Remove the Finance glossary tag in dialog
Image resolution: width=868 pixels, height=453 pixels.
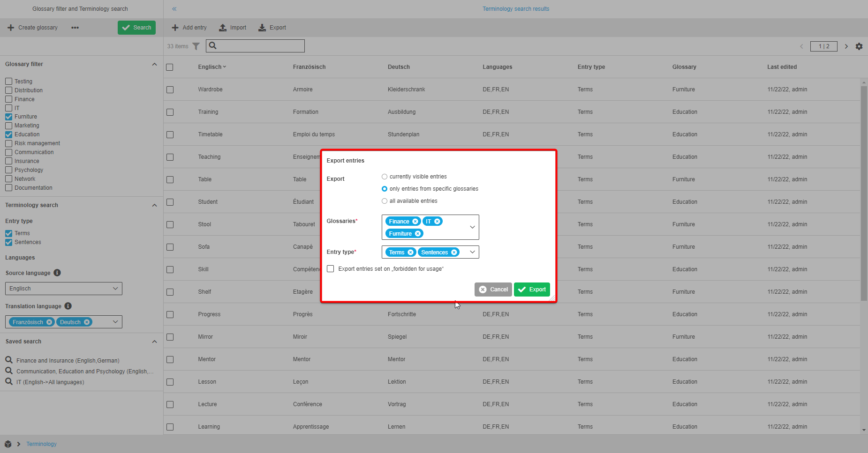tap(415, 221)
